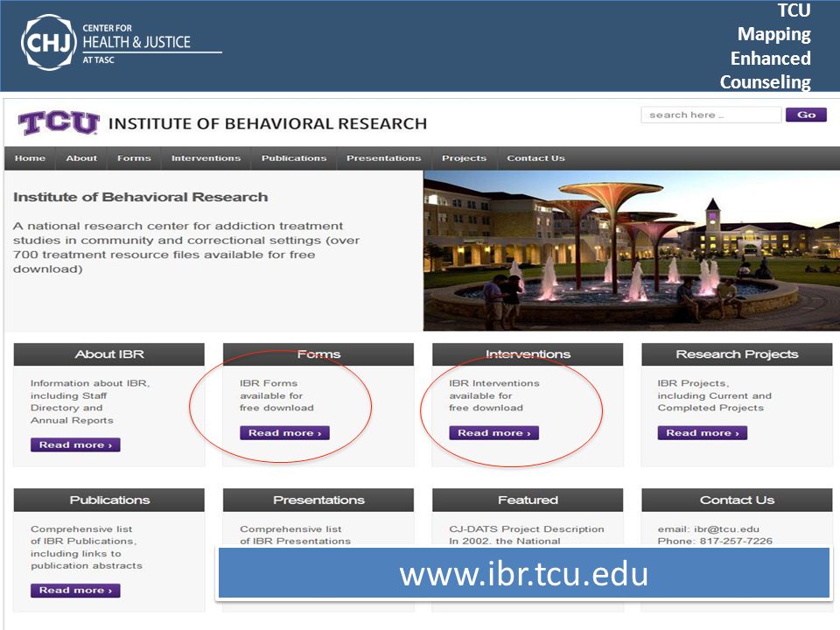Click the Interventions card header

click(x=528, y=354)
